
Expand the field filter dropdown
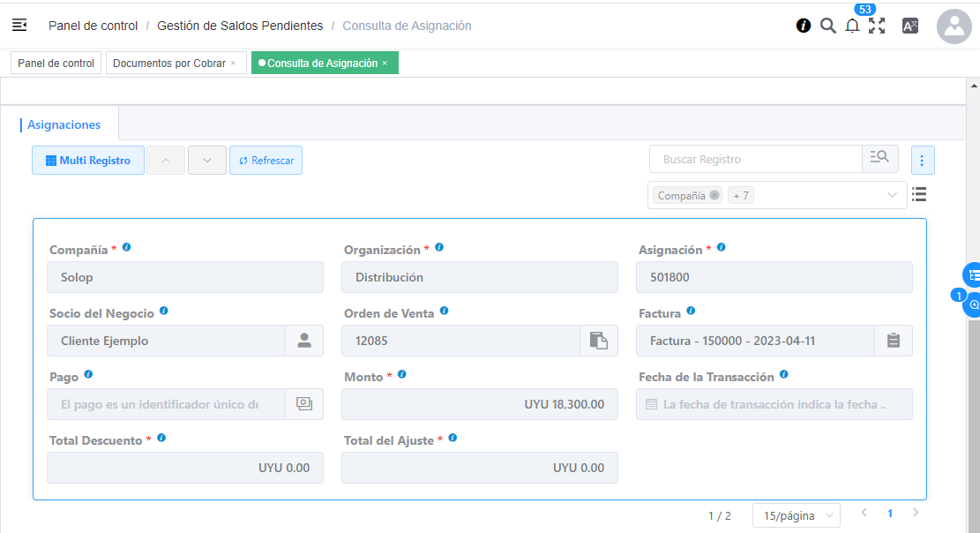892,196
